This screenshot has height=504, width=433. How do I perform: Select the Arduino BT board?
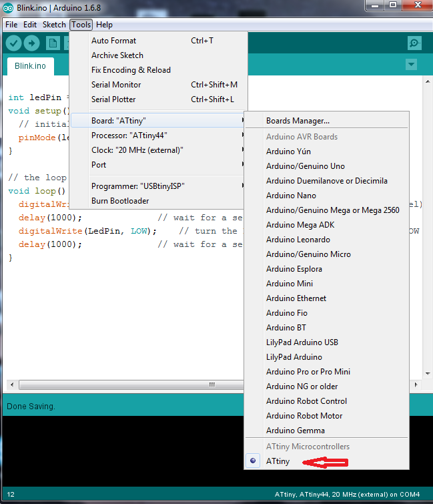click(326, 328)
